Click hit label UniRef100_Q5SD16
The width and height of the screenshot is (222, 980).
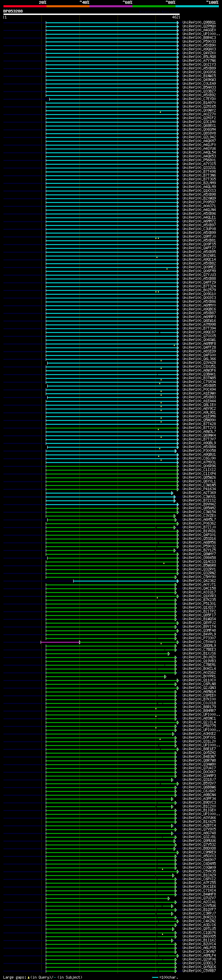click(199, 539)
